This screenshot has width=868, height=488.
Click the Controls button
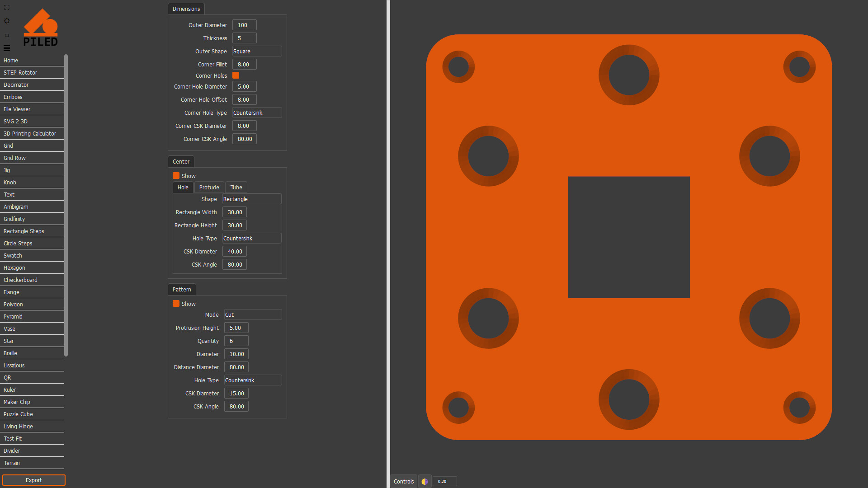click(403, 482)
